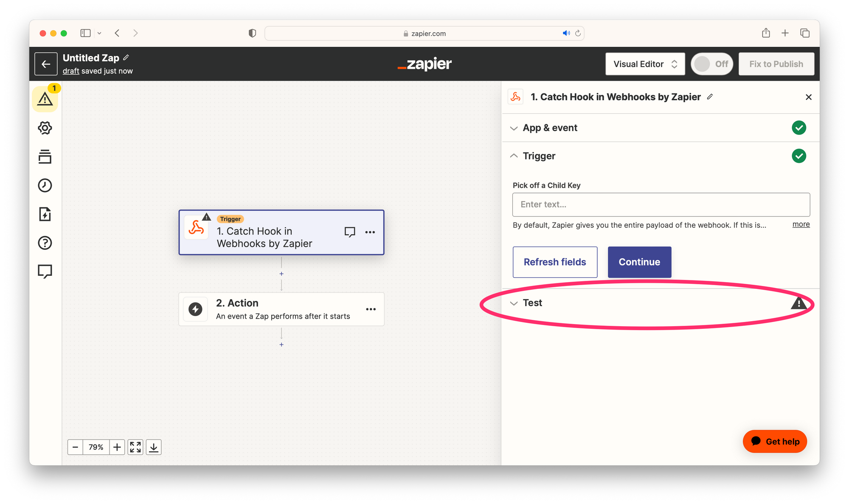This screenshot has width=849, height=504.
Task: Click Safari back navigation arrow
Action: (x=117, y=33)
